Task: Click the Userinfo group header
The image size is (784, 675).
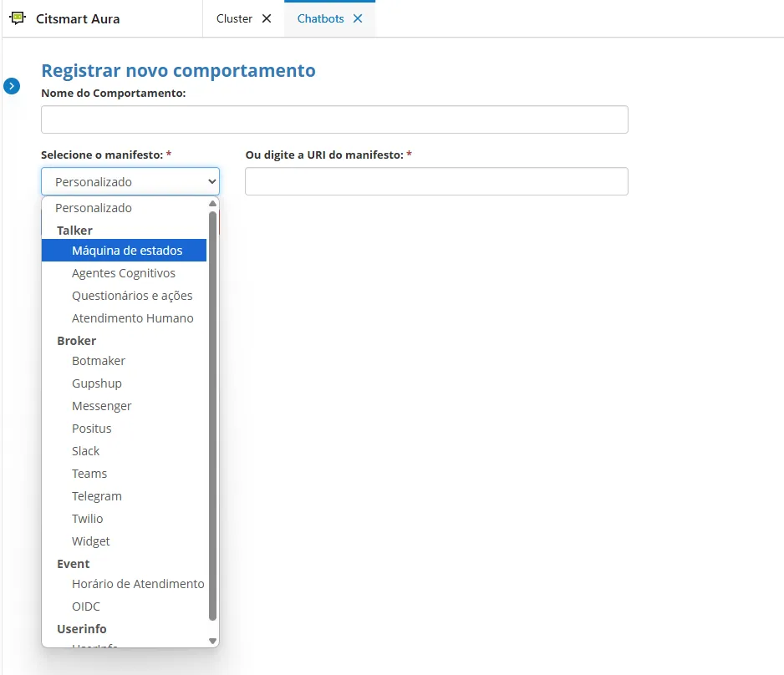Action: click(x=82, y=628)
